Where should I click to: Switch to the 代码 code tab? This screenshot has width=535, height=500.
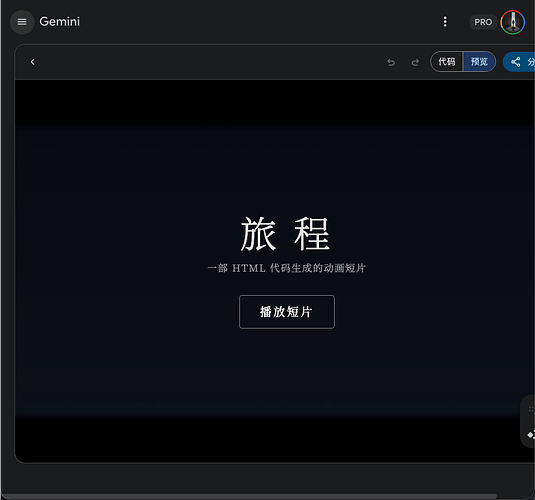coord(447,62)
